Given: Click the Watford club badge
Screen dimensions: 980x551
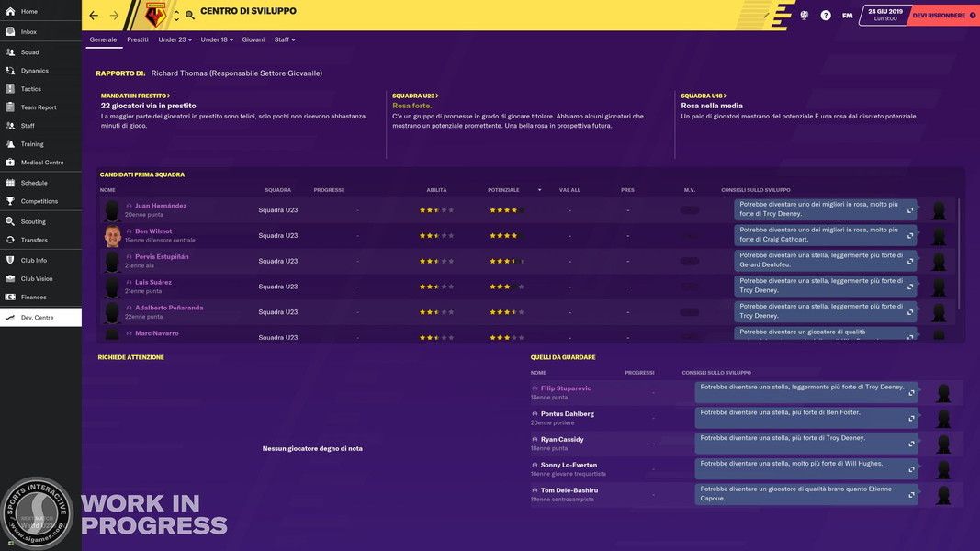Looking at the screenshot, I should point(155,15).
